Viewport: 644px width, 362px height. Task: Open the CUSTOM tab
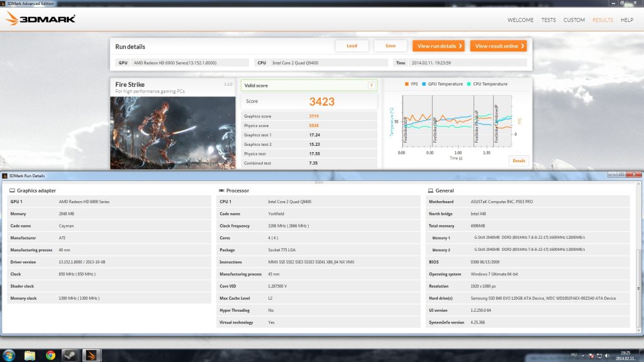[574, 19]
